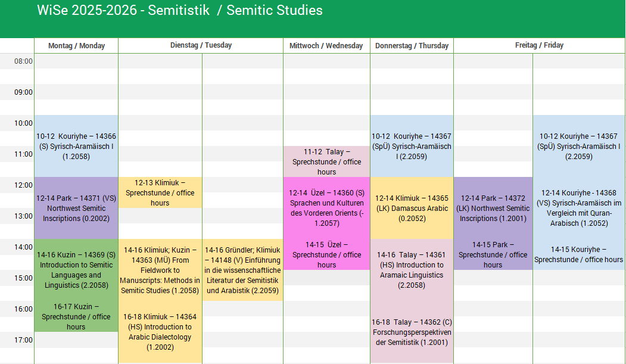Open Monday's Syrisch-Aramäisch I seminar event

(x=76, y=146)
